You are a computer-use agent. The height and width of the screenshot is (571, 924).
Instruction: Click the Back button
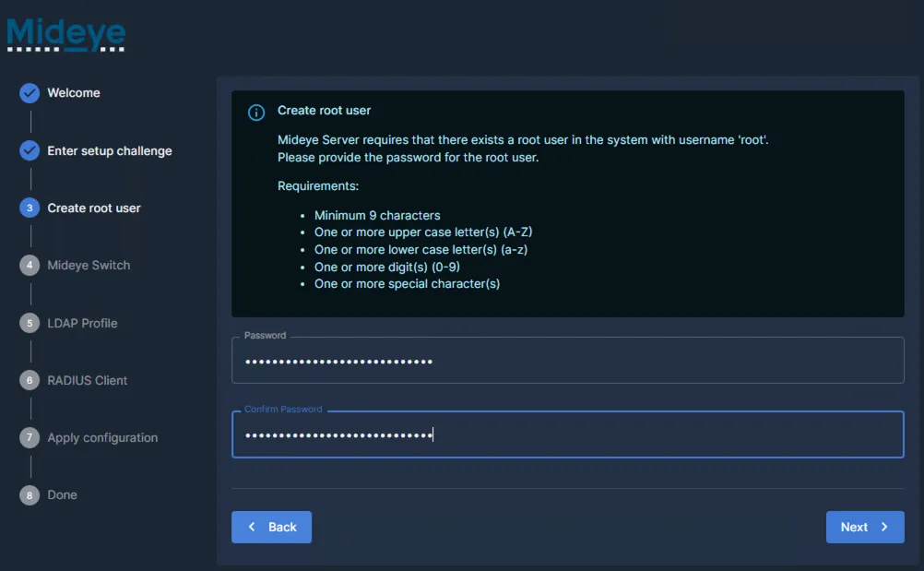pos(271,527)
